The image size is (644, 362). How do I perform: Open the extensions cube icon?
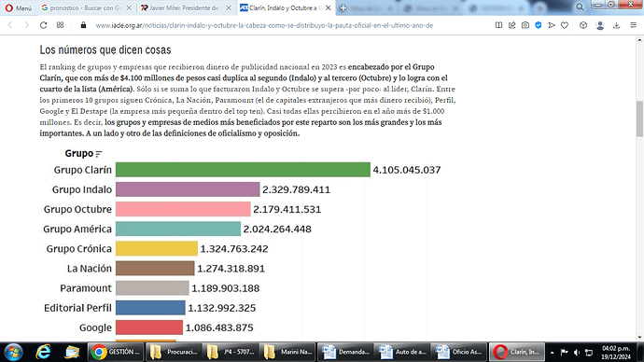583,25
